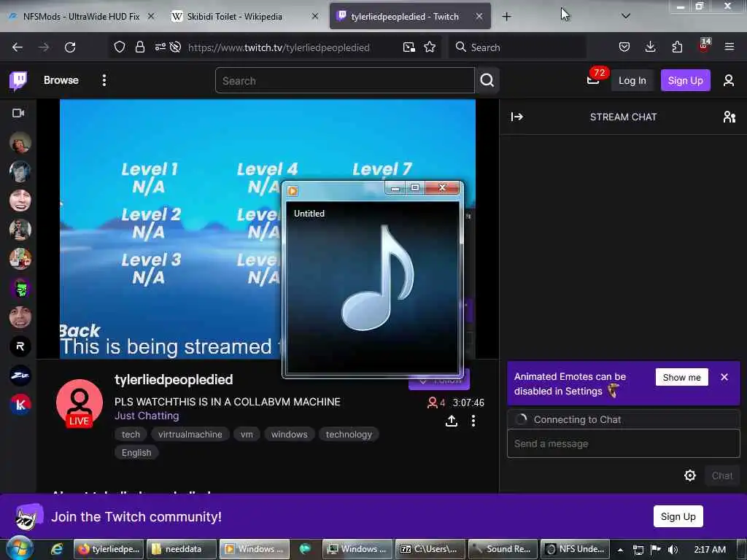747x560 pixels.
Task: Open the Just Chatting category link
Action: 147,416
